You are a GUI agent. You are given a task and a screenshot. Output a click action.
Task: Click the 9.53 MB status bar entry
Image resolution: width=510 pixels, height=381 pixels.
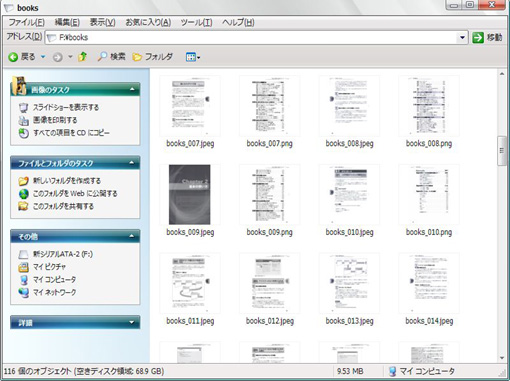click(350, 371)
